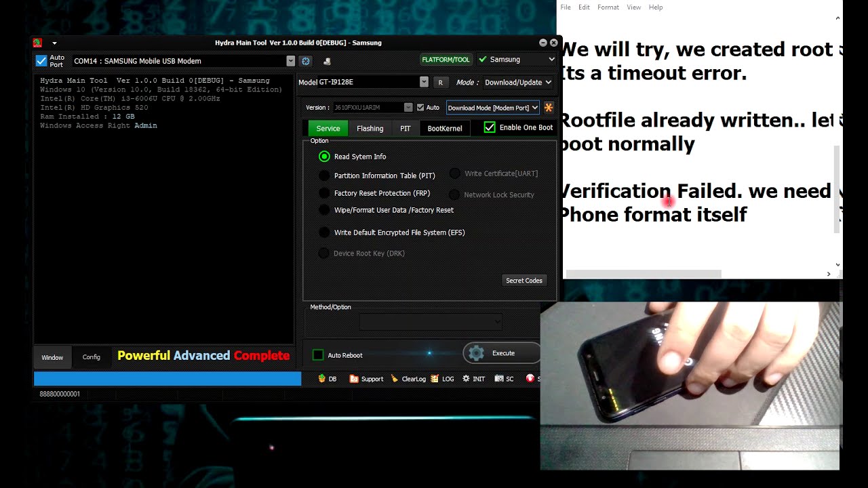Open the Mode Download/Update dropdown
The width and height of the screenshot is (868, 488).
pos(518,82)
